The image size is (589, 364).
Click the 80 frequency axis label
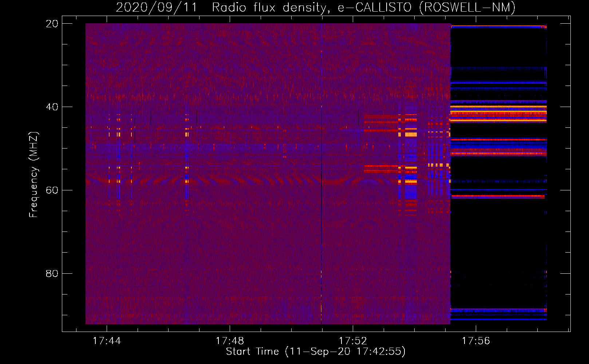pyautogui.click(x=52, y=274)
